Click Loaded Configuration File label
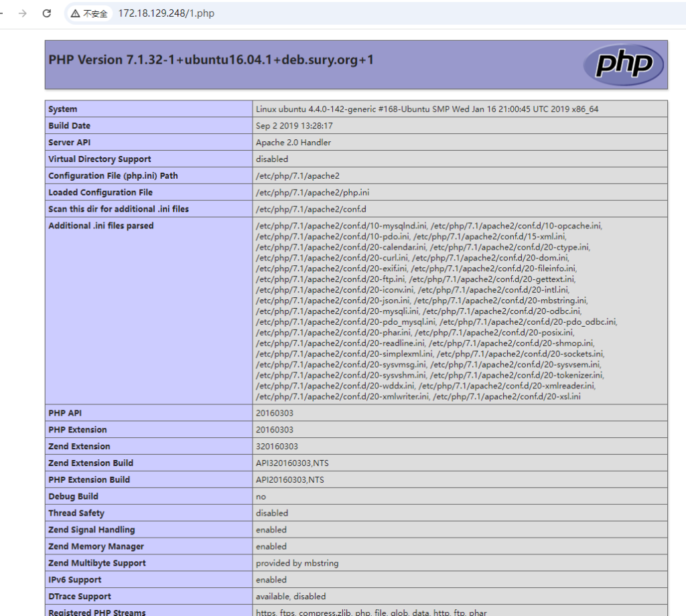Viewport: 686px width, 616px height. coord(100,192)
